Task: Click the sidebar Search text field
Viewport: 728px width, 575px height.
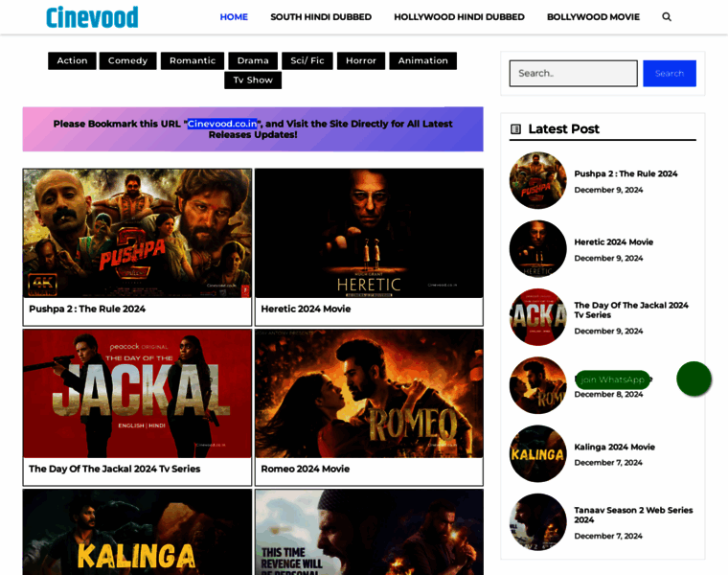Action: [x=574, y=74]
